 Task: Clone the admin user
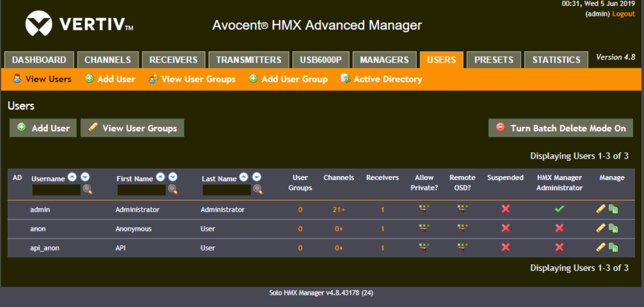(x=613, y=209)
